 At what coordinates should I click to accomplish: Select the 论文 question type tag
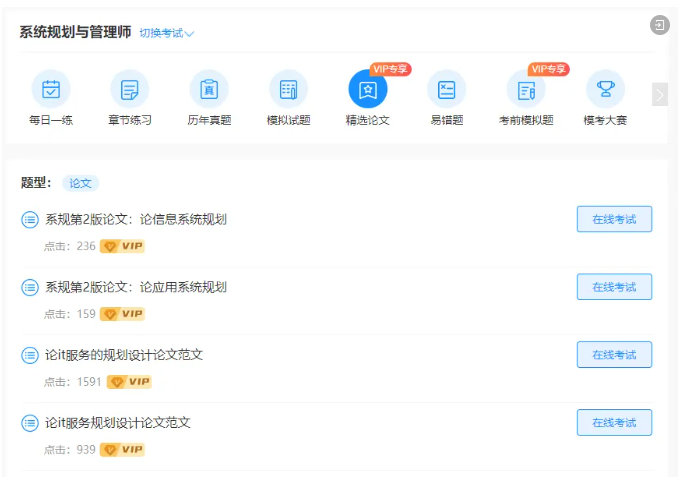80,183
